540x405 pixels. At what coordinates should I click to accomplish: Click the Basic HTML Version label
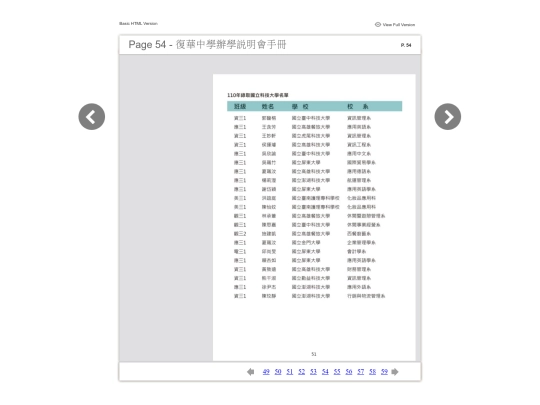pos(138,23)
